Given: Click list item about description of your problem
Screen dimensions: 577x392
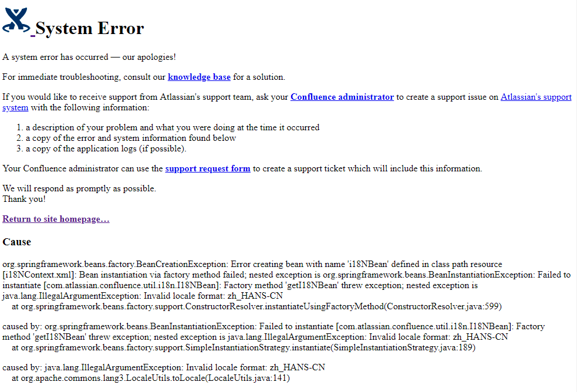Looking at the screenshot, I should [x=173, y=127].
